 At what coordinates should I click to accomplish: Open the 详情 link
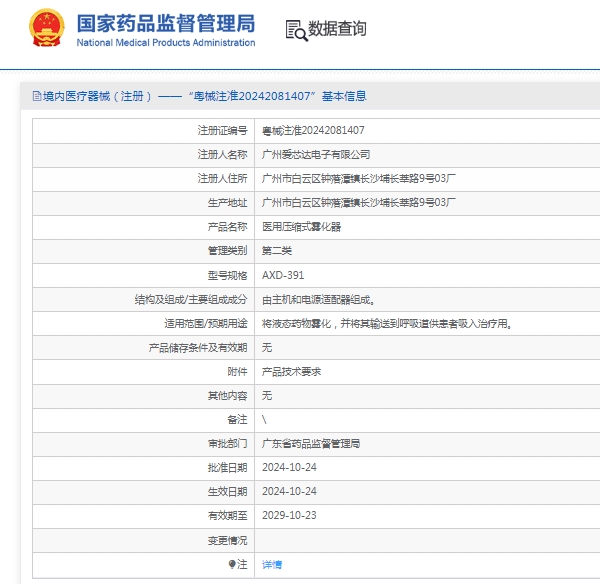[x=272, y=564]
